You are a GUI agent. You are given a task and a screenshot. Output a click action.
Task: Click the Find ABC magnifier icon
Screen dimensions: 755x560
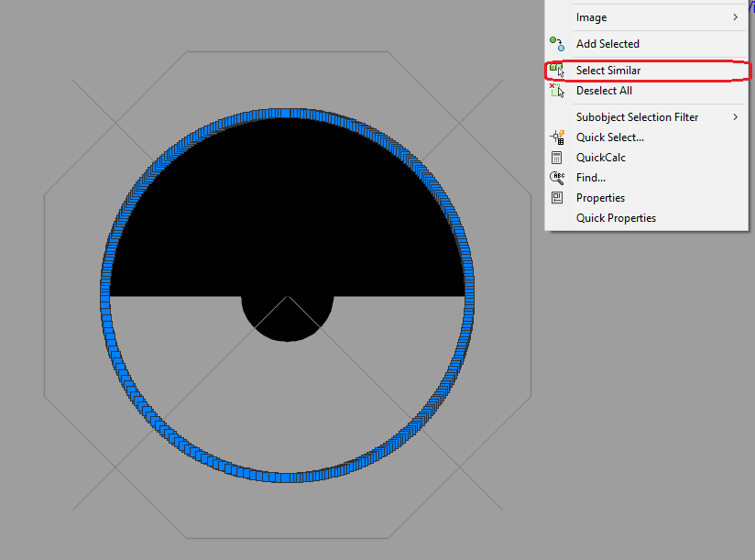[x=557, y=177]
